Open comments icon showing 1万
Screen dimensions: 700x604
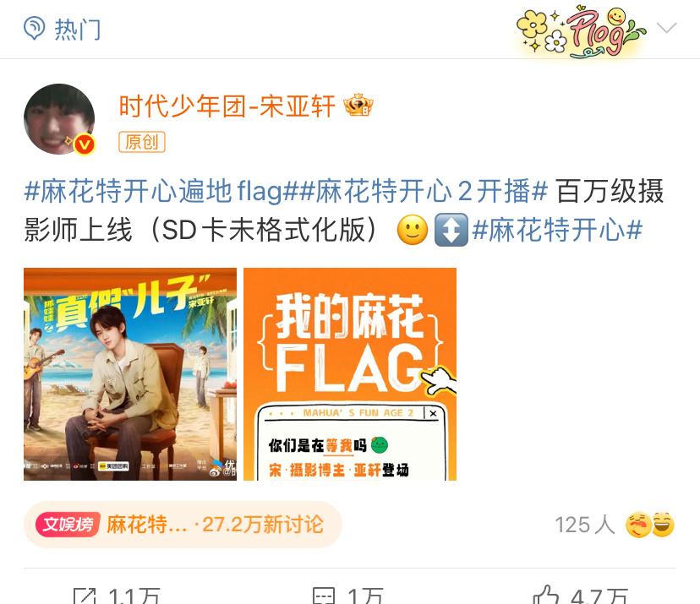click(324, 596)
